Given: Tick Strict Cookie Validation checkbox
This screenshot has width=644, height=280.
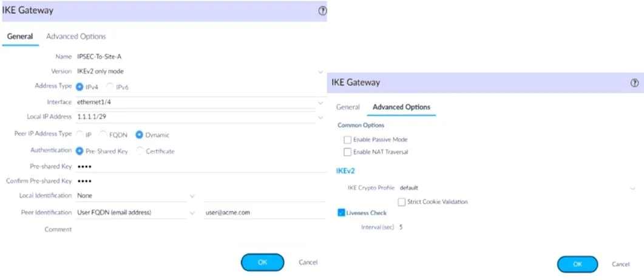Looking at the screenshot, I should point(402,202).
